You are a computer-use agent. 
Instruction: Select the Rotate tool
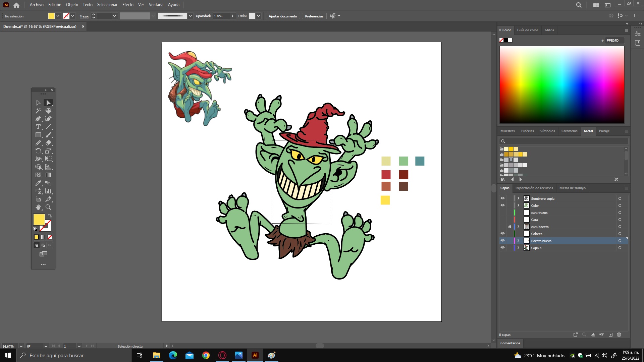click(38, 151)
